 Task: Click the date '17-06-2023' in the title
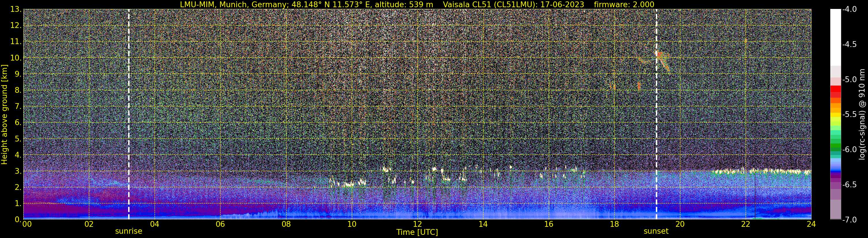[562, 4]
